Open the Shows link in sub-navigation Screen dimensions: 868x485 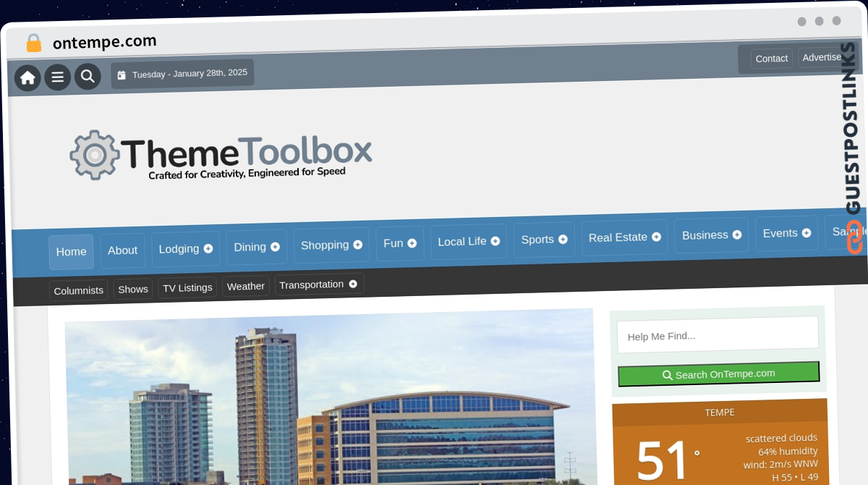click(133, 289)
